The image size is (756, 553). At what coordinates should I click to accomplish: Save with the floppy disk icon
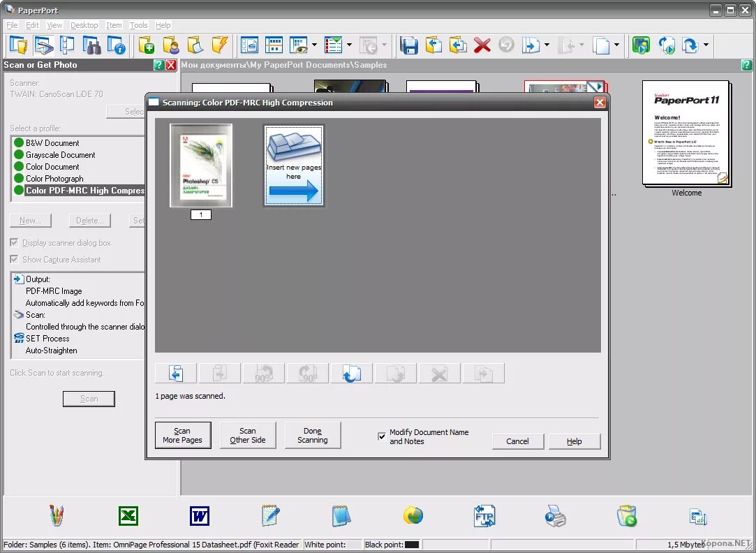409,45
